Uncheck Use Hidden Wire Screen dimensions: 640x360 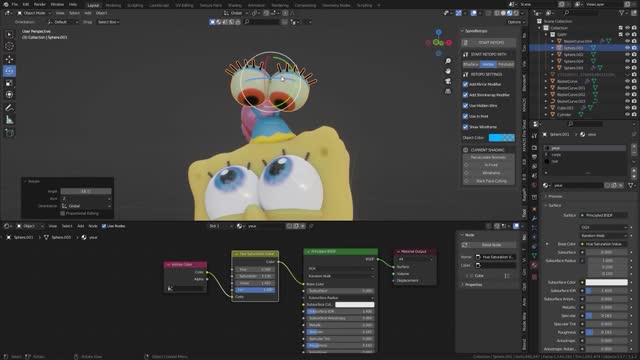coord(465,106)
